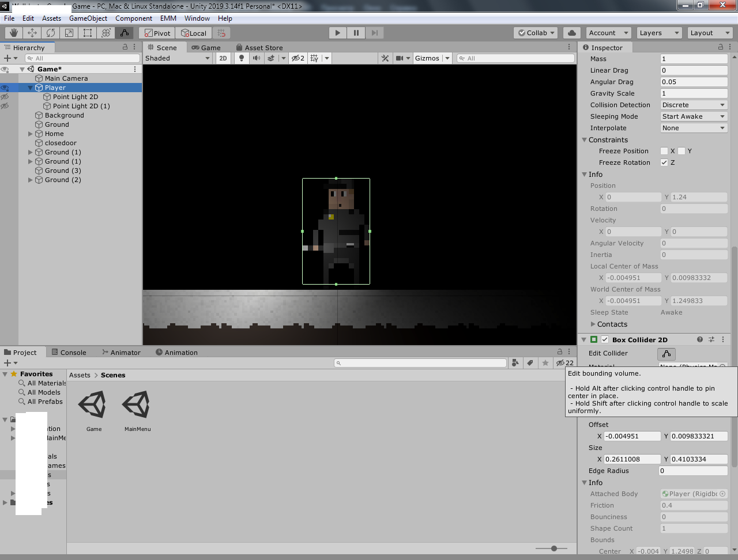Open Interpolate dropdown
This screenshot has width=738, height=560.
(694, 128)
